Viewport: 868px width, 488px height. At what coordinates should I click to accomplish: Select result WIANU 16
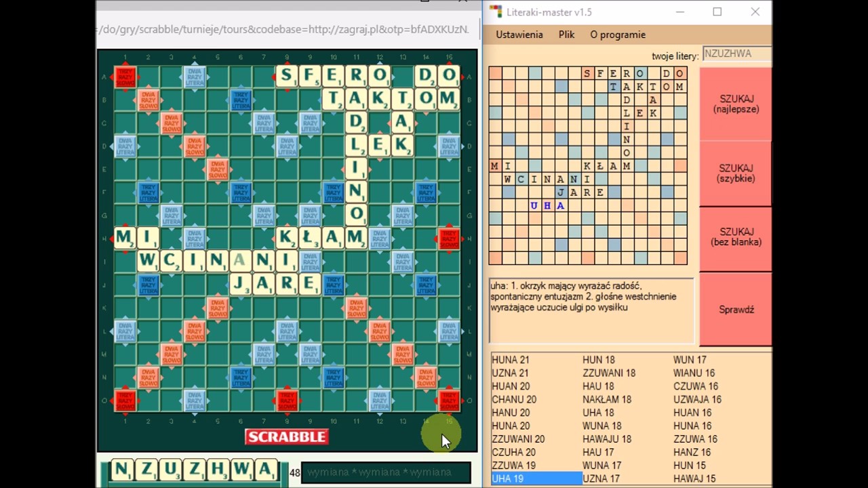694,373
